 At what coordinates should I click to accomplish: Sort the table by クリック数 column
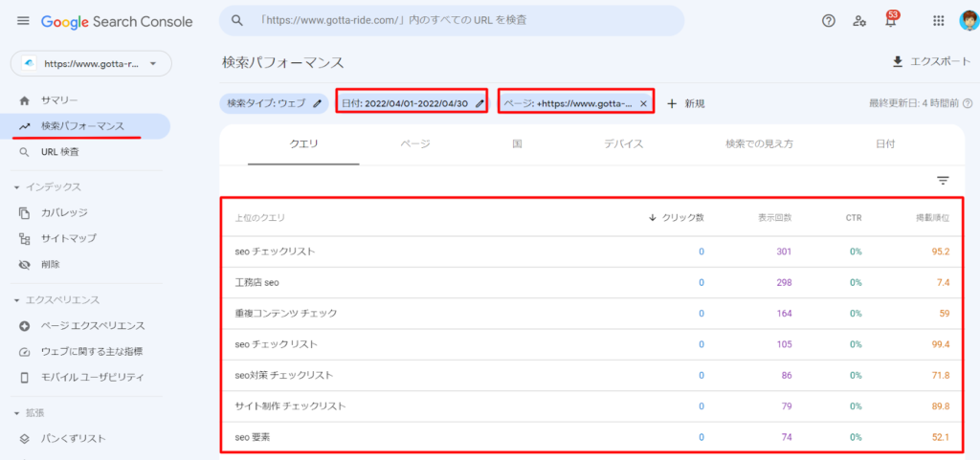676,218
